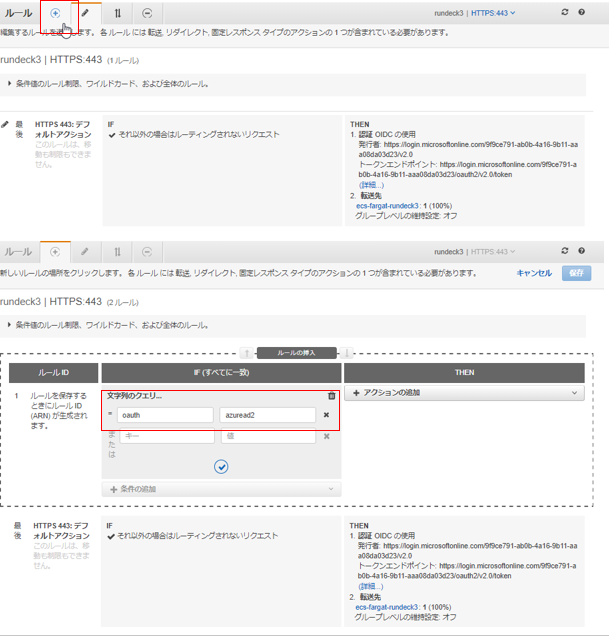Move insertion point down with the down arrow
609x636 pixels.
346,353
